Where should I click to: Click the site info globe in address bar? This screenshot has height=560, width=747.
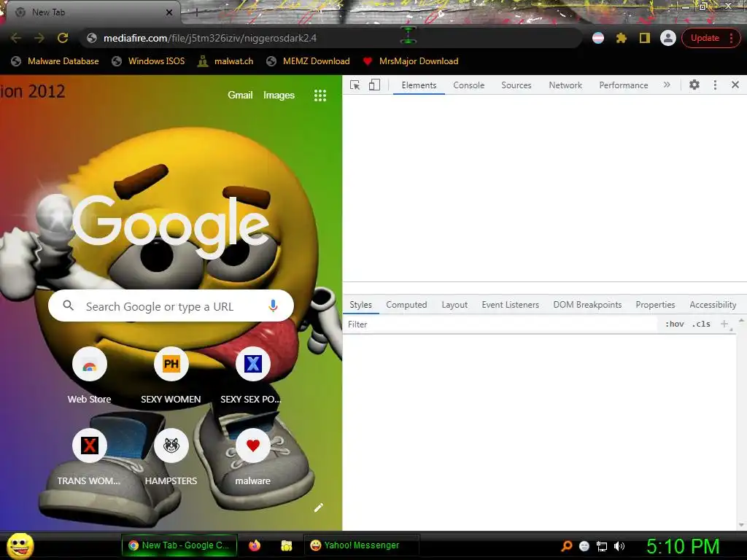[x=92, y=38]
